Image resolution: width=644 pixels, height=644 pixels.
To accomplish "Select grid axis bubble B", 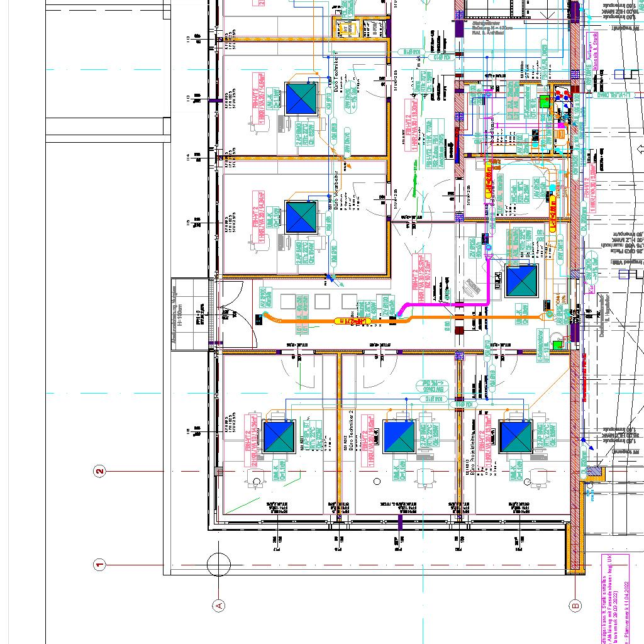I will tap(575, 606).
